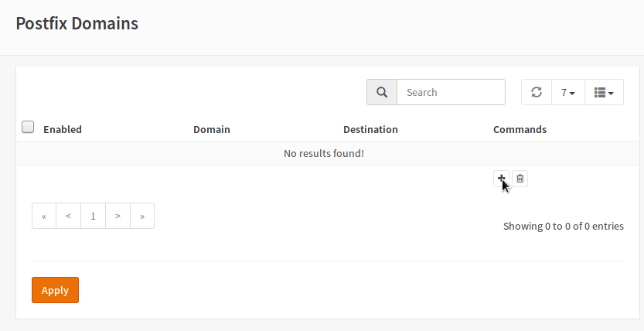
Task: Go to the next page
Action: [118, 216]
